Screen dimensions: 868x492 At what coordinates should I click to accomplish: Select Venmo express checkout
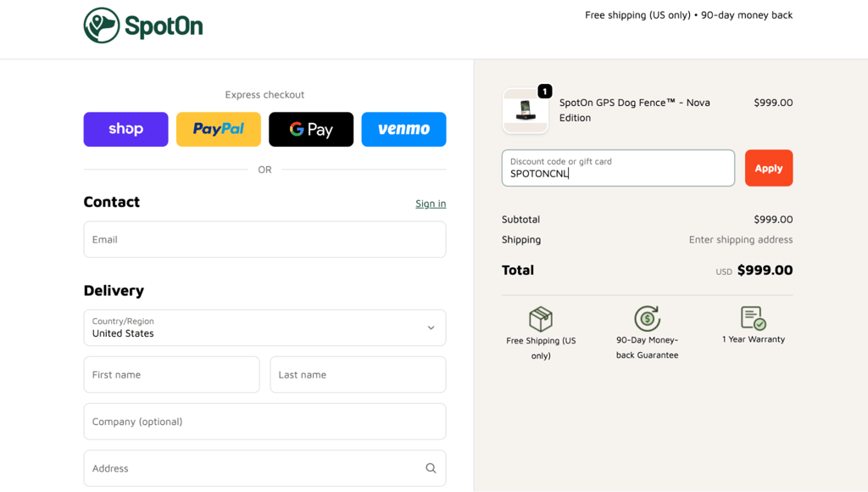[403, 129]
